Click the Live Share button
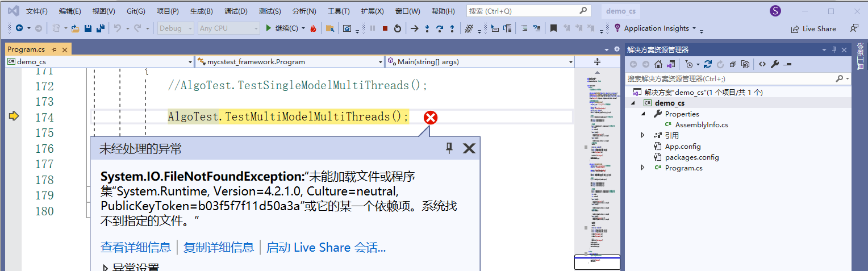 pos(813,28)
